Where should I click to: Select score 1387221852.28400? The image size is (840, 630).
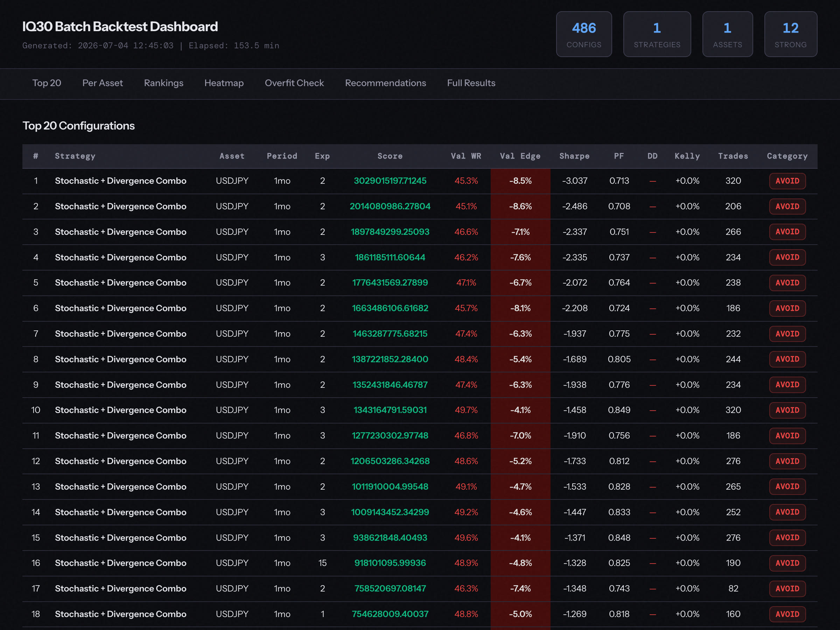coord(390,359)
